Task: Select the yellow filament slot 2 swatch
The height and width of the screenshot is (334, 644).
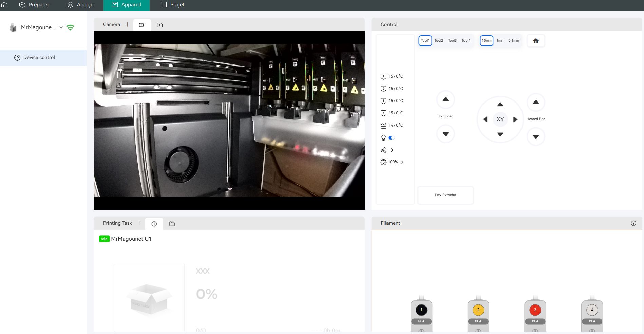Action: coord(478,310)
